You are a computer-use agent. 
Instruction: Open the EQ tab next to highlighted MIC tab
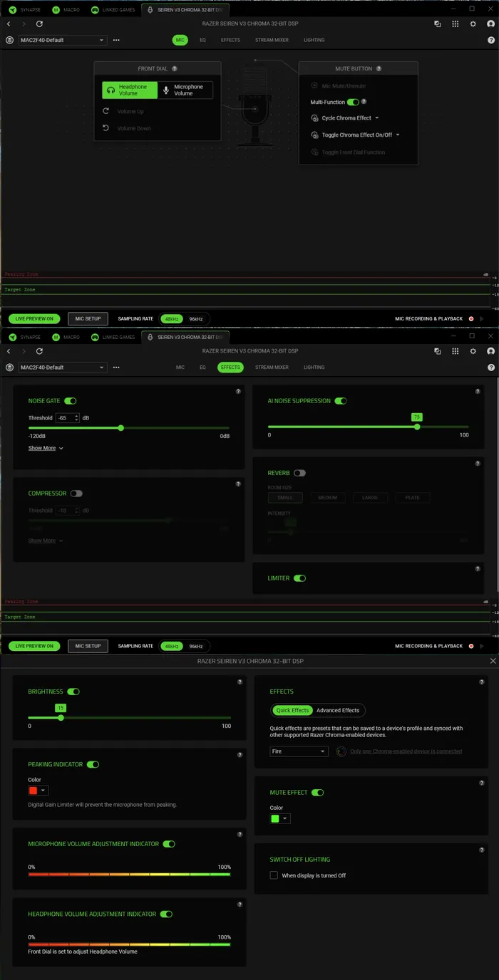202,40
